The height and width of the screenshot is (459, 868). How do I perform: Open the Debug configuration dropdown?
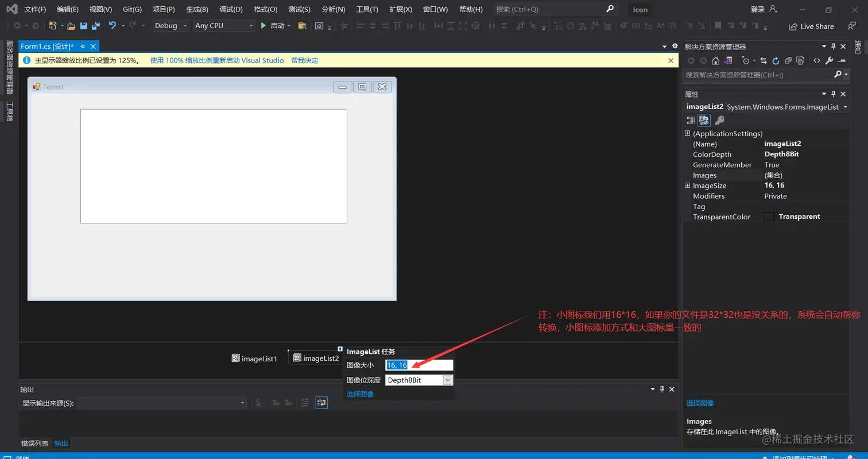pos(170,26)
